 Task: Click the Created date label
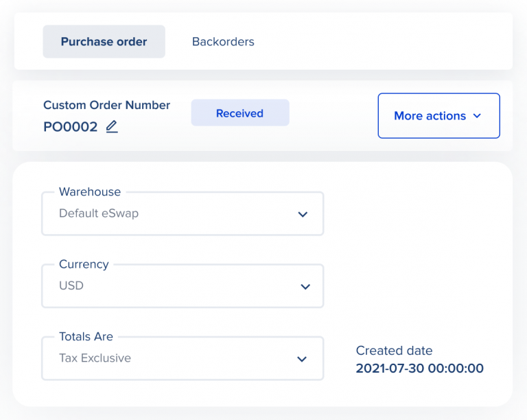pyautogui.click(x=394, y=351)
